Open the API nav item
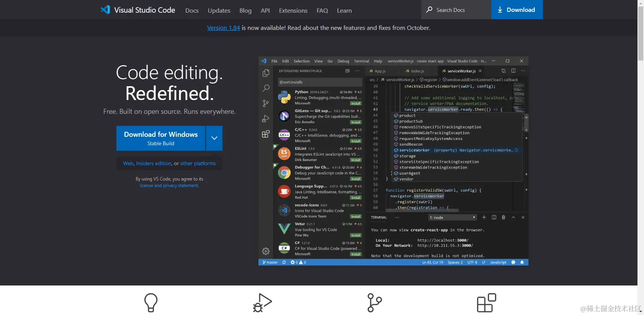This screenshot has height=315, width=644. pyautogui.click(x=265, y=11)
